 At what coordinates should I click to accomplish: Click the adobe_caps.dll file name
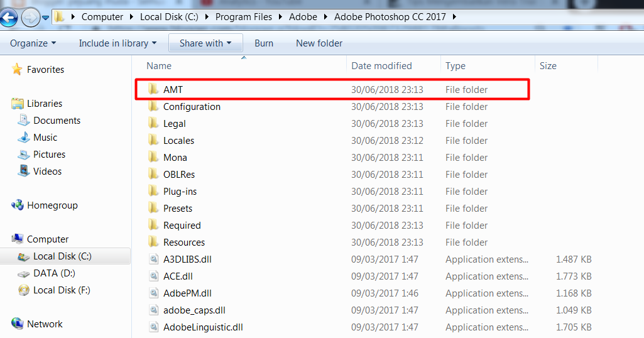click(194, 310)
